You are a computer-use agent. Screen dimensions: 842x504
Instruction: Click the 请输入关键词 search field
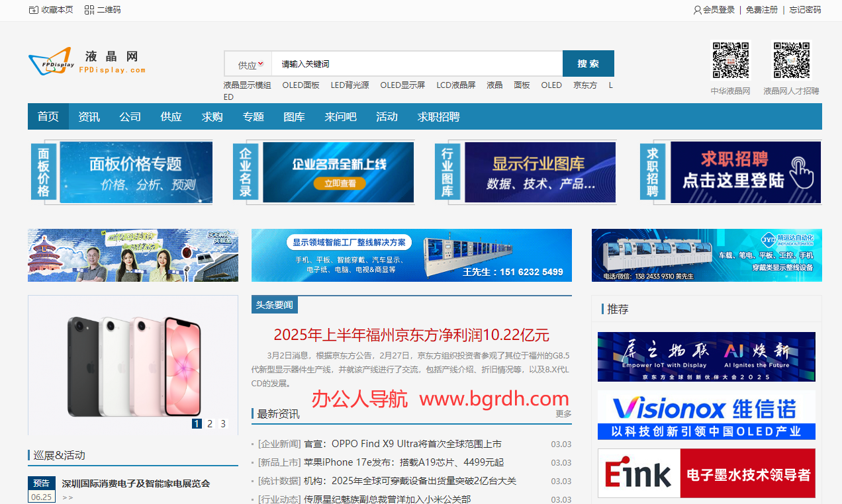[417, 64]
